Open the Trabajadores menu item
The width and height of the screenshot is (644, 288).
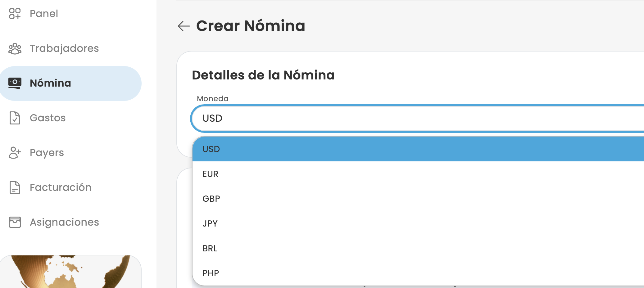tap(64, 48)
